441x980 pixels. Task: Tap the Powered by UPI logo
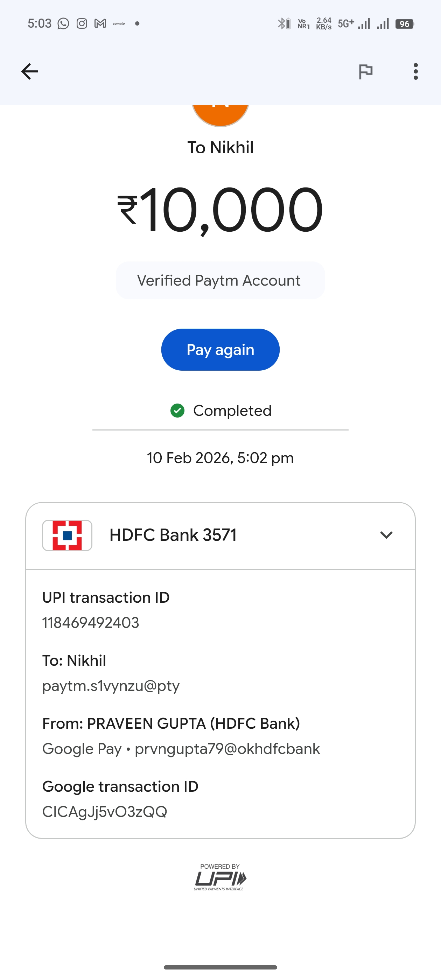220,877
